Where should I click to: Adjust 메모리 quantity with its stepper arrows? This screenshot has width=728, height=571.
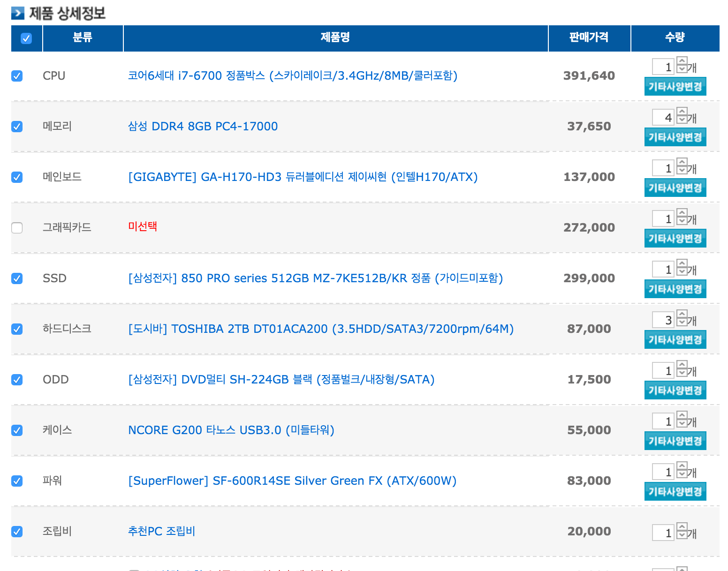click(682, 116)
